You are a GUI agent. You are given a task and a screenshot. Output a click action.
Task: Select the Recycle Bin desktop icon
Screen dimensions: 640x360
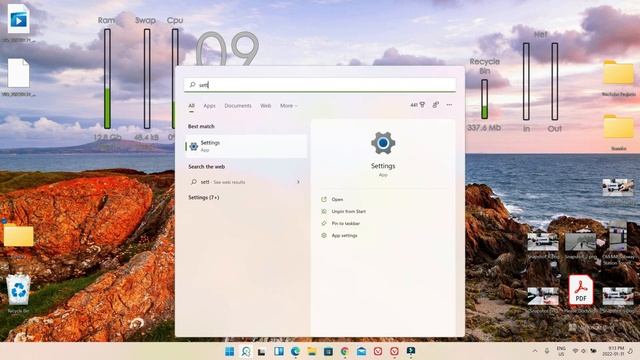[x=18, y=293]
